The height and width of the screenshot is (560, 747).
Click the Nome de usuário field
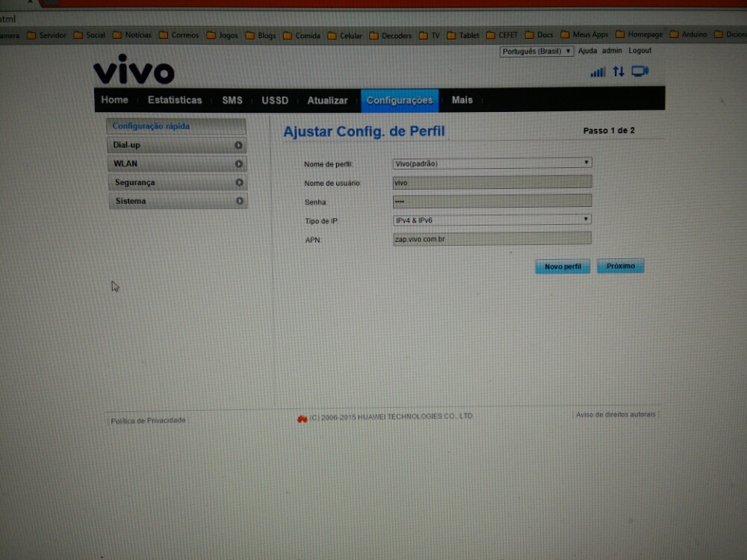492,182
